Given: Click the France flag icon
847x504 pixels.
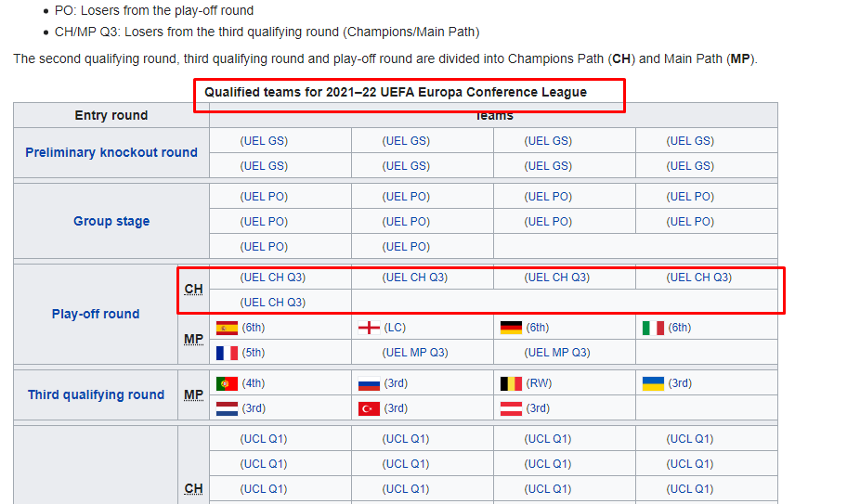Looking at the screenshot, I should [227, 353].
